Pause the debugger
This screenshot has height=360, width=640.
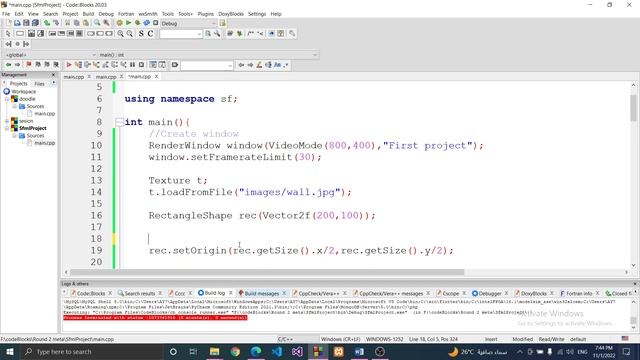(132, 65)
